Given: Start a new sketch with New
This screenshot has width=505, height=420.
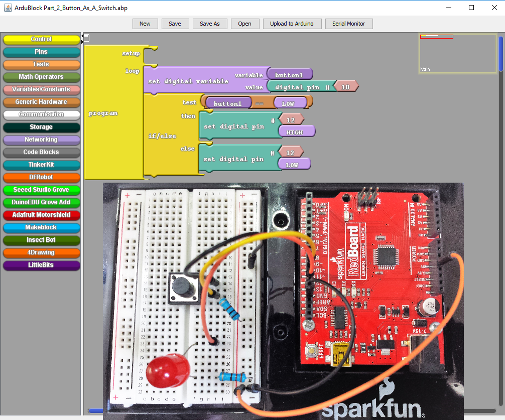Looking at the screenshot, I should (x=145, y=24).
